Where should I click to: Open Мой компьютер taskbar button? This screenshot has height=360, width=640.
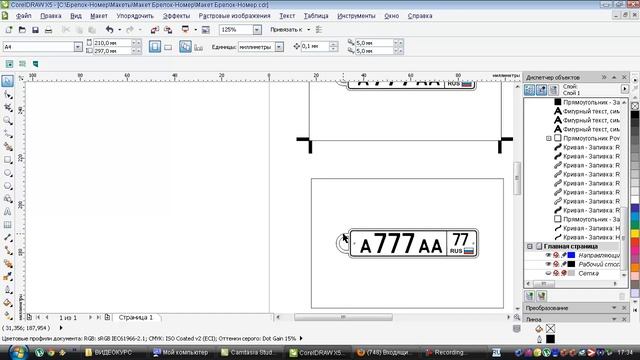[x=180, y=352]
